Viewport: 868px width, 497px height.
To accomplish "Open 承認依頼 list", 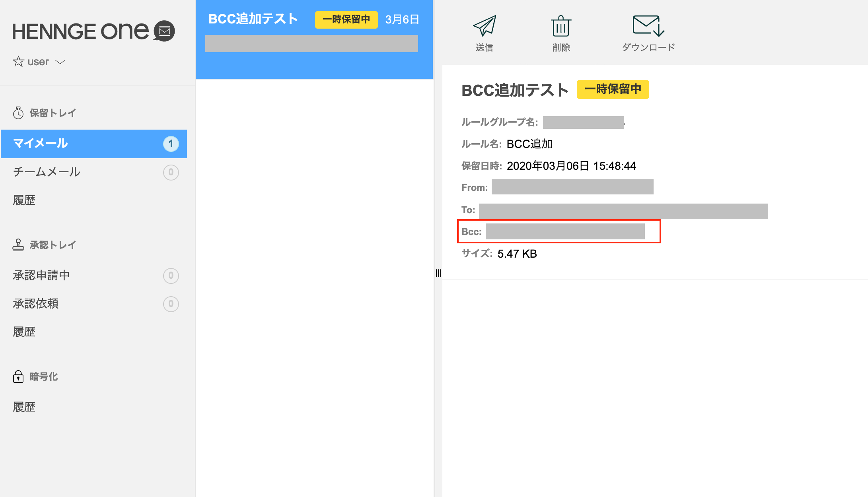I will pyautogui.click(x=36, y=304).
